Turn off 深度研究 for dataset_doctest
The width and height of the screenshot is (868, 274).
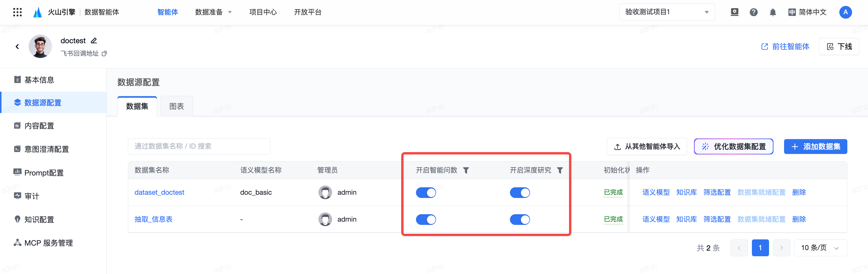(x=520, y=193)
